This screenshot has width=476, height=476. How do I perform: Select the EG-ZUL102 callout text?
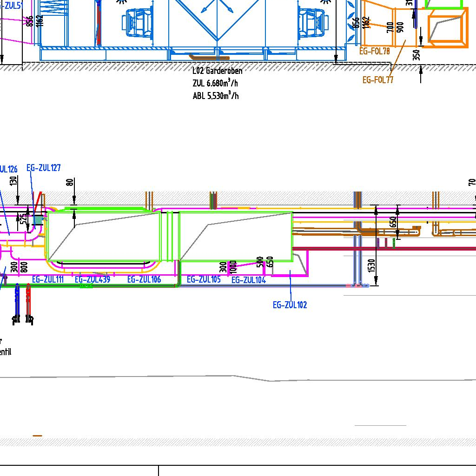coord(290,305)
